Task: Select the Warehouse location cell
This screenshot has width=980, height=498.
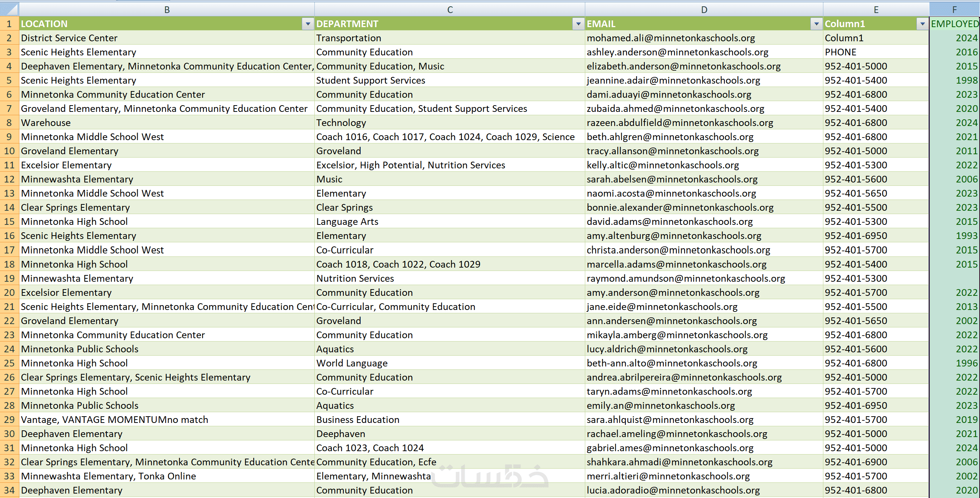Action: tap(46, 123)
